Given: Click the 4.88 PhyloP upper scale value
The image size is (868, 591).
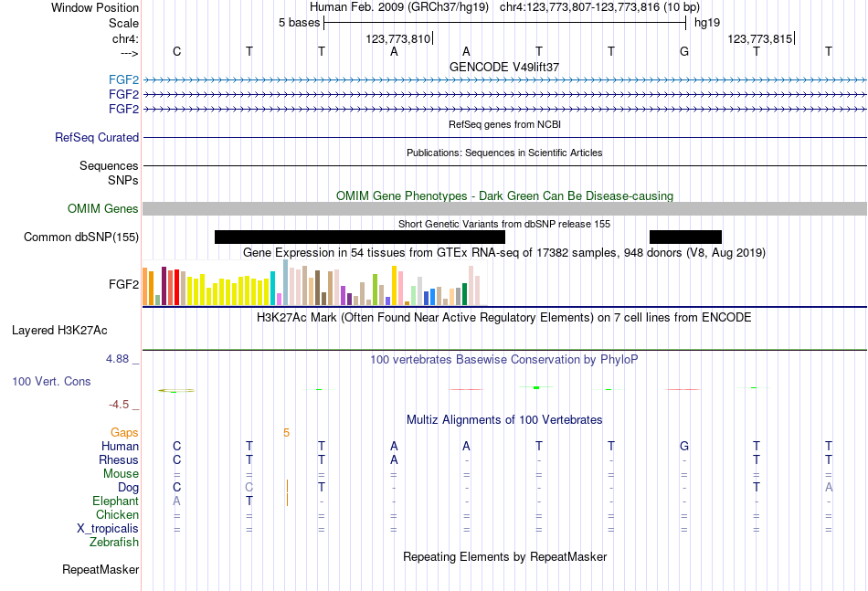Looking at the screenshot, I should click(x=117, y=359).
